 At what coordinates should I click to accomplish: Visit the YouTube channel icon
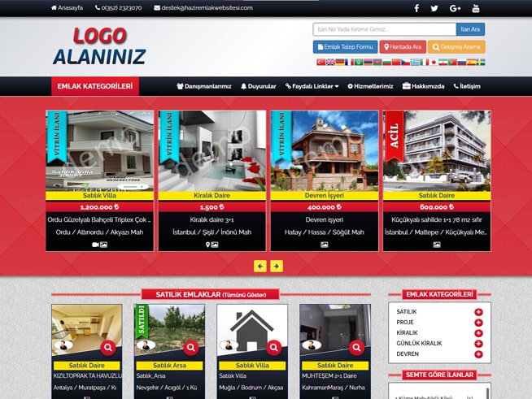476,8
